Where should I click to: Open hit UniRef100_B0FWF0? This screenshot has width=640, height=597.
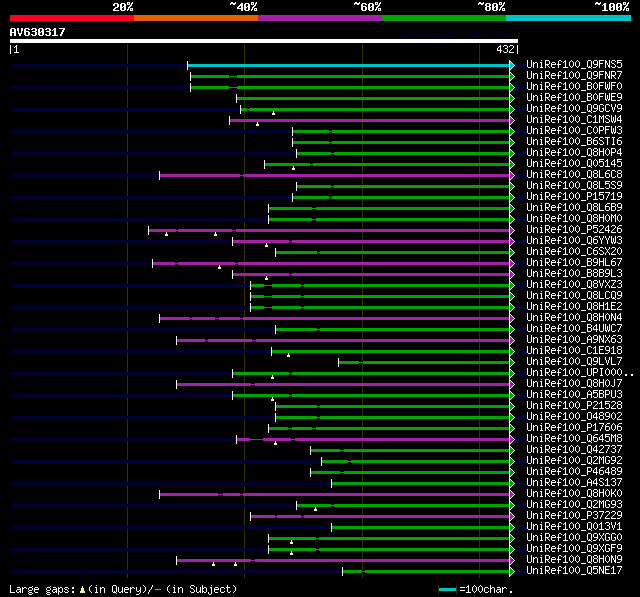click(574, 87)
